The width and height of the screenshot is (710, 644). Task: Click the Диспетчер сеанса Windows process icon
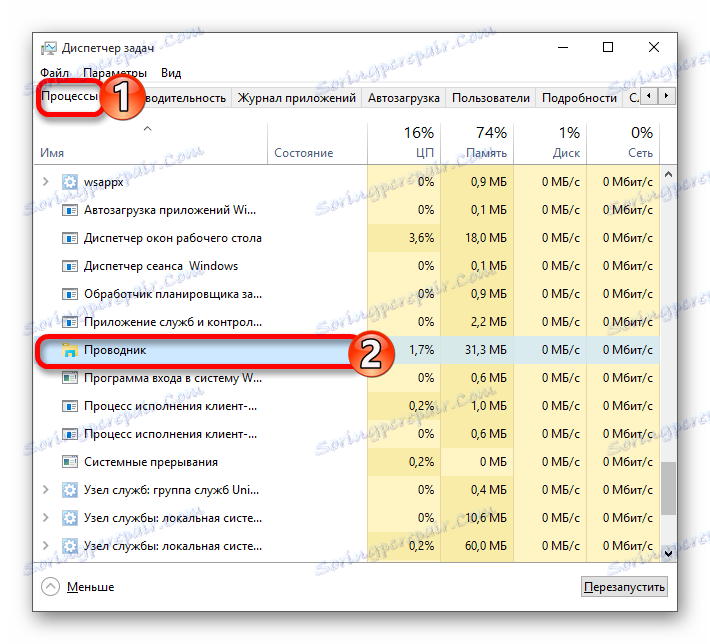(69, 266)
